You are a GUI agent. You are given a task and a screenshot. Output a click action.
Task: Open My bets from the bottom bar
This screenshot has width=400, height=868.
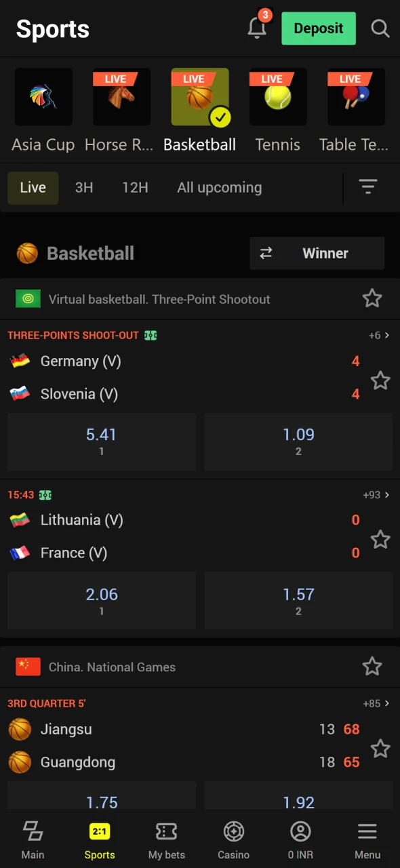coord(166,831)
